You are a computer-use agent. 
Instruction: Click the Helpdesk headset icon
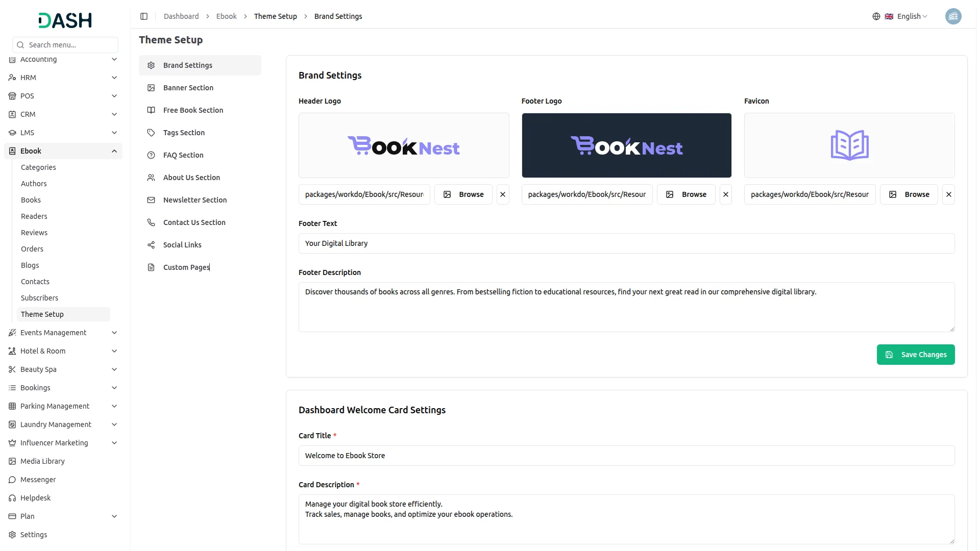click(x=12, y=498)
